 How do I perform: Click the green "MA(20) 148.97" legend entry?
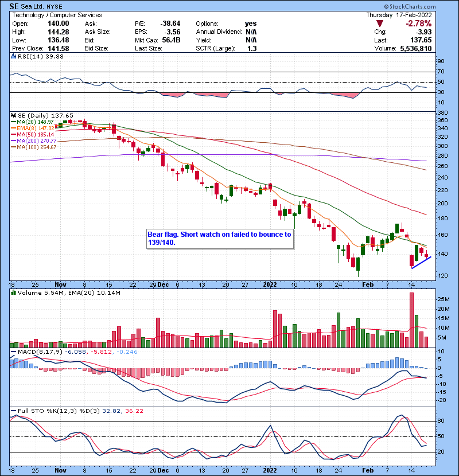pyautogui.click(x=33, y=122)
